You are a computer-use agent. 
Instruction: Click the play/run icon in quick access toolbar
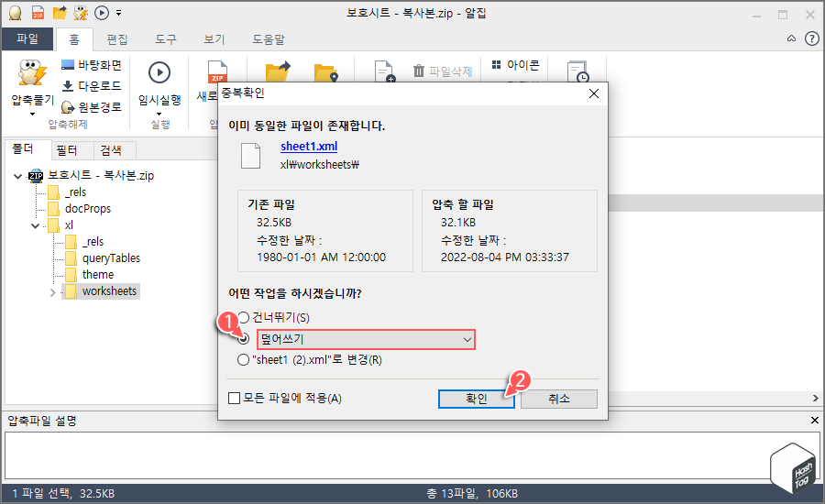tap(102, 13)
